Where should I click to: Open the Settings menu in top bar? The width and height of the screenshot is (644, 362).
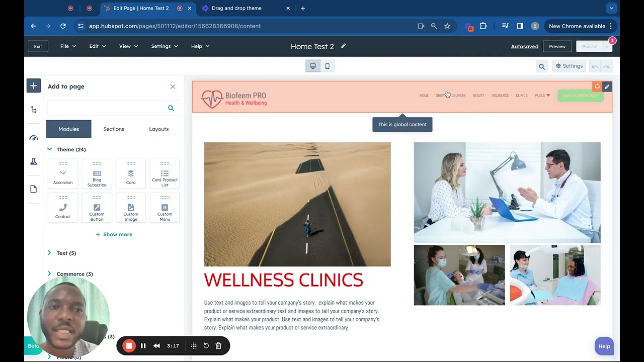[165, 46]
